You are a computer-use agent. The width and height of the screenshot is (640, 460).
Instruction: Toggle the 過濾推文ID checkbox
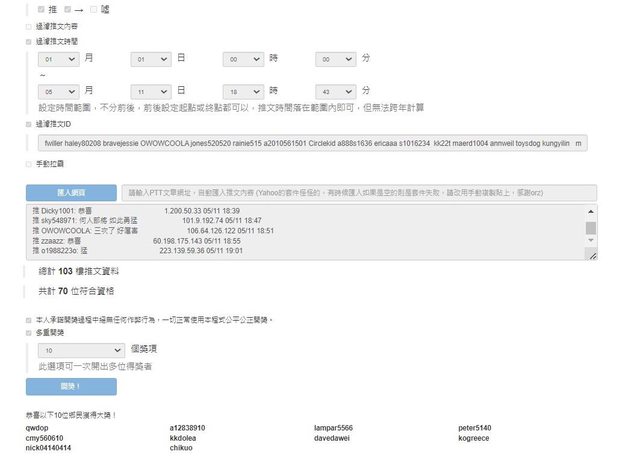pos(28,125)
